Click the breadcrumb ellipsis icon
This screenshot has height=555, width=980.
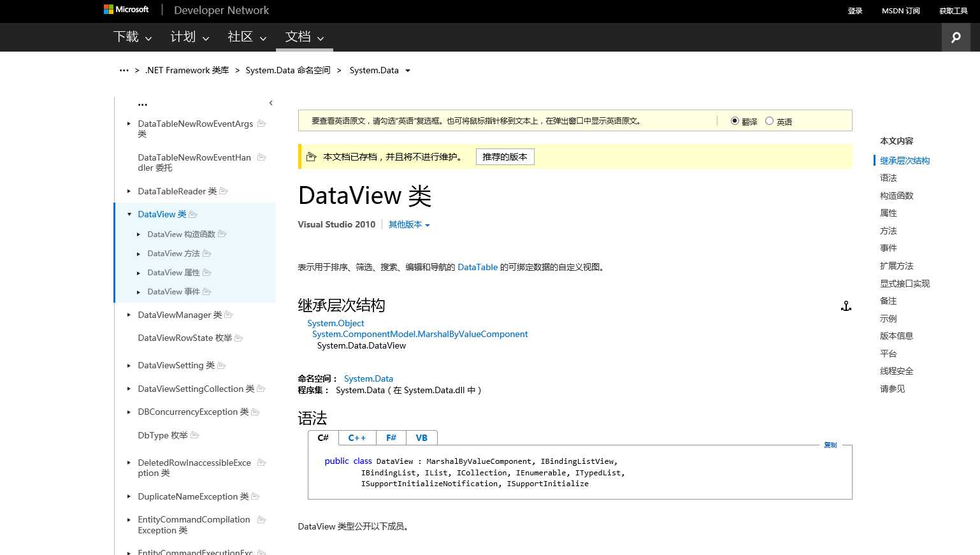click(124, 70)
